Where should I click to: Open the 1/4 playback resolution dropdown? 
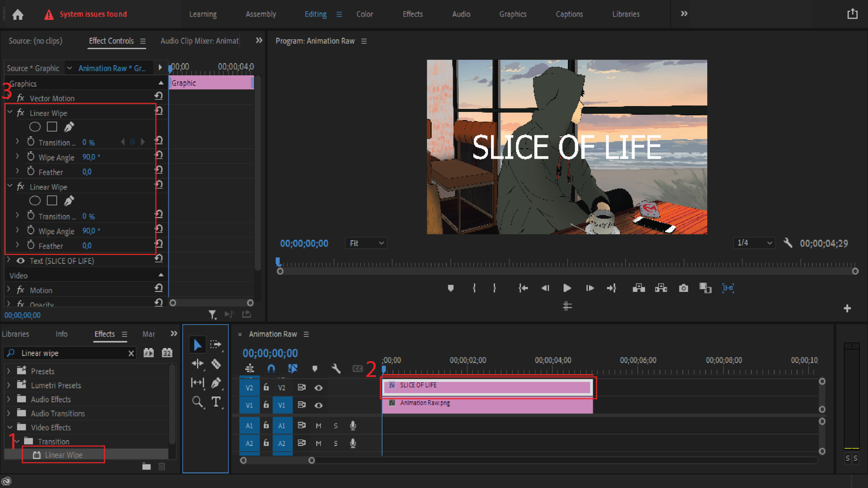tap(754, 243)
